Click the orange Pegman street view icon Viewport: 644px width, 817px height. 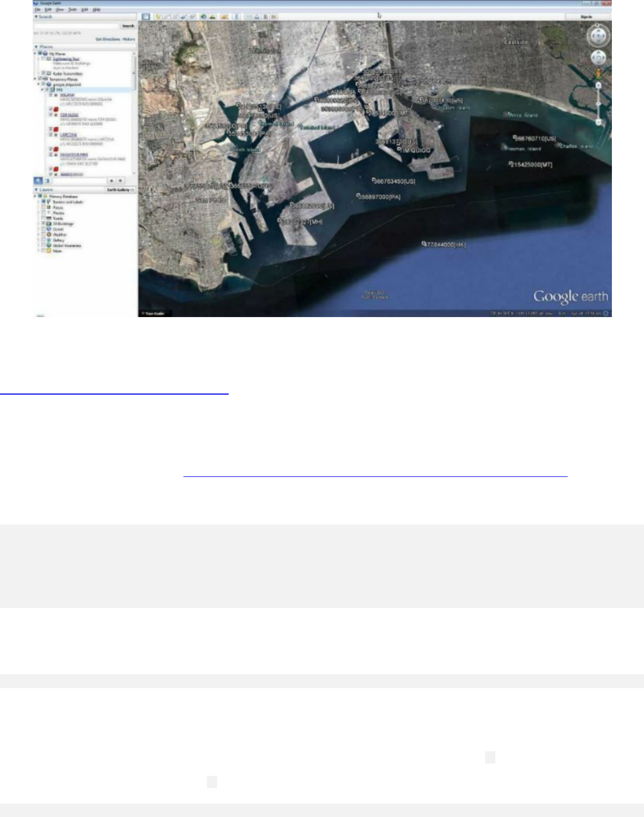pos(599,74)
